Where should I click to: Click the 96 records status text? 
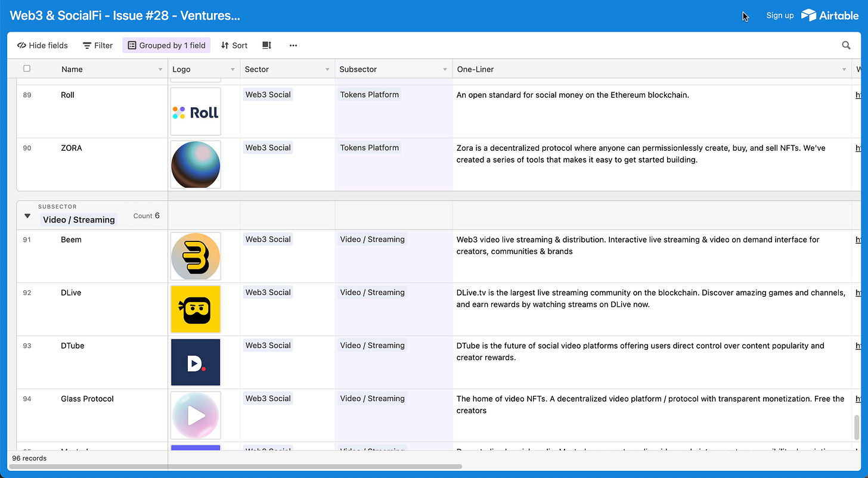point(29,458)
